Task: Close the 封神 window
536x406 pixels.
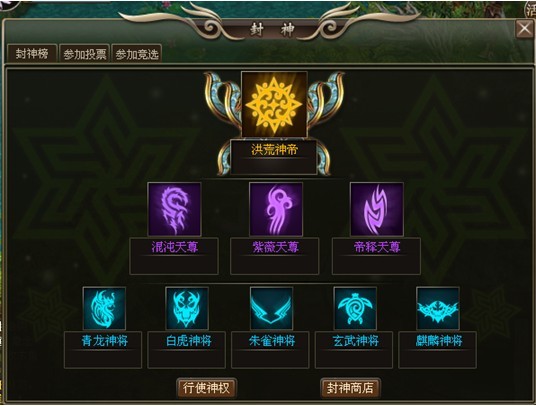Action: (x=524, y=29)
